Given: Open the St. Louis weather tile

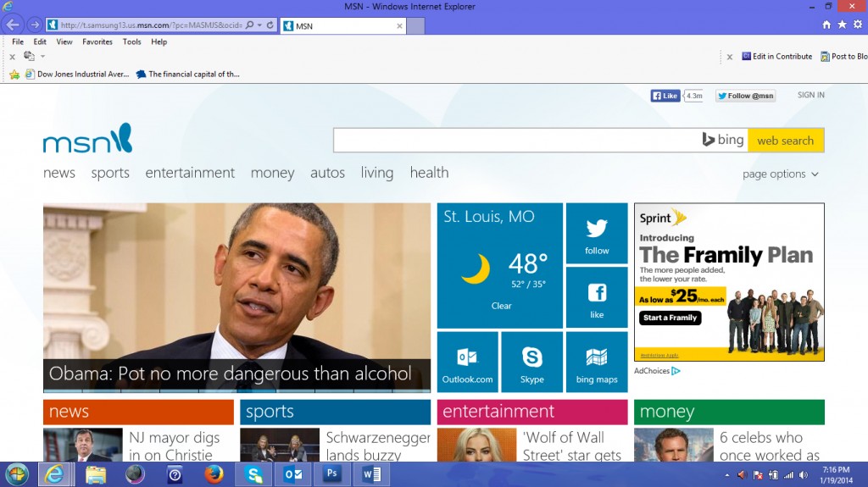Looking at the screenshot, I should 500,266.
